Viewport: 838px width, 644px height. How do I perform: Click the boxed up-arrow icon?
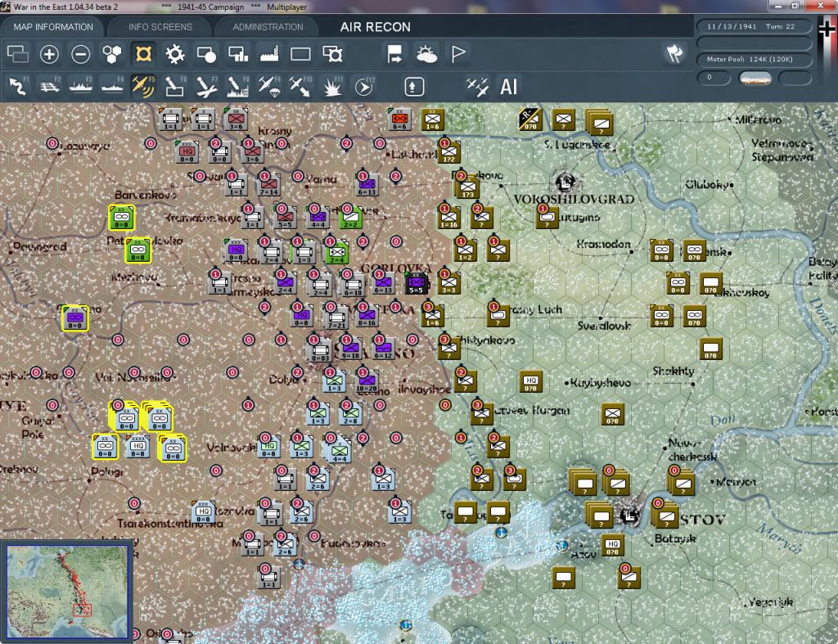(413, 87)
